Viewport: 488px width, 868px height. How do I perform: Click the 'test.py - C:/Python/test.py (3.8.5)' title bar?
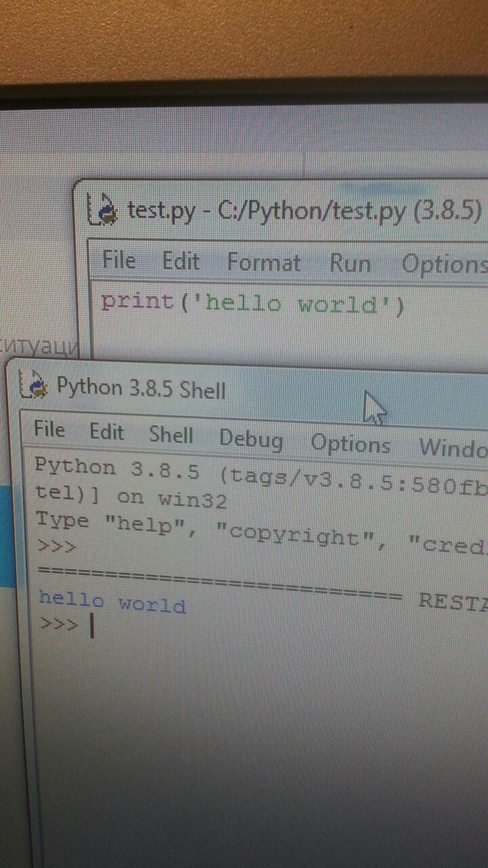(304, 212)
